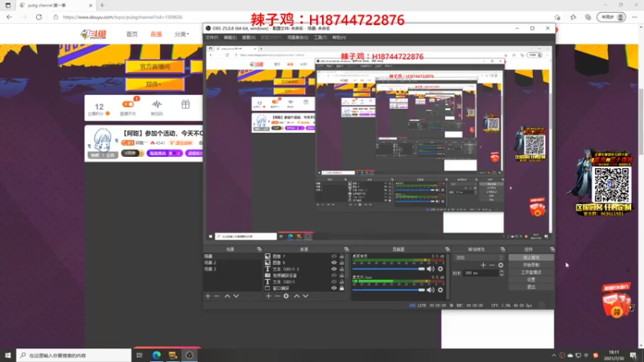This screenshot has width=644, height=362.
Task: Add a new scene with the plus icon in the Scenes panel
Action: [208, 296]
